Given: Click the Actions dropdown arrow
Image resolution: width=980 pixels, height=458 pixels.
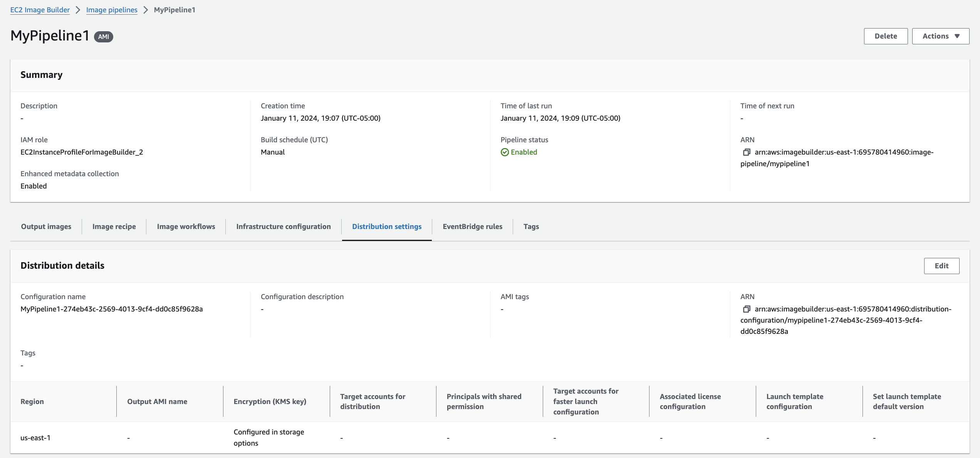Looking at the screenshot, I should pyautogui.click(x=957, y=36).
